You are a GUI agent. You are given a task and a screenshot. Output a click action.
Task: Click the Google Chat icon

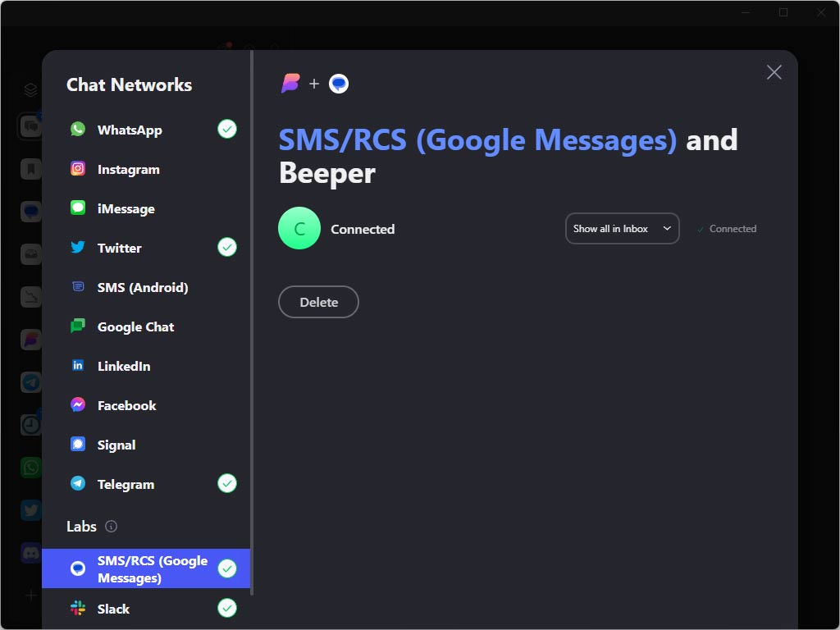pos(78,326)
